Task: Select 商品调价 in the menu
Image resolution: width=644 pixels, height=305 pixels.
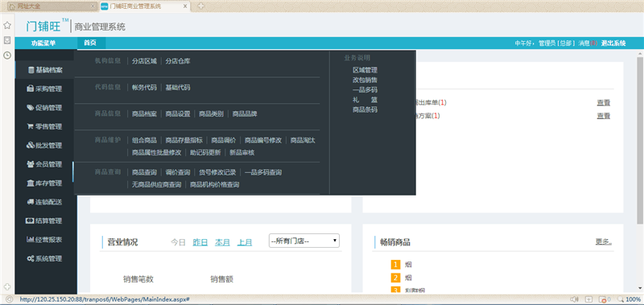Action: (224, 140)
